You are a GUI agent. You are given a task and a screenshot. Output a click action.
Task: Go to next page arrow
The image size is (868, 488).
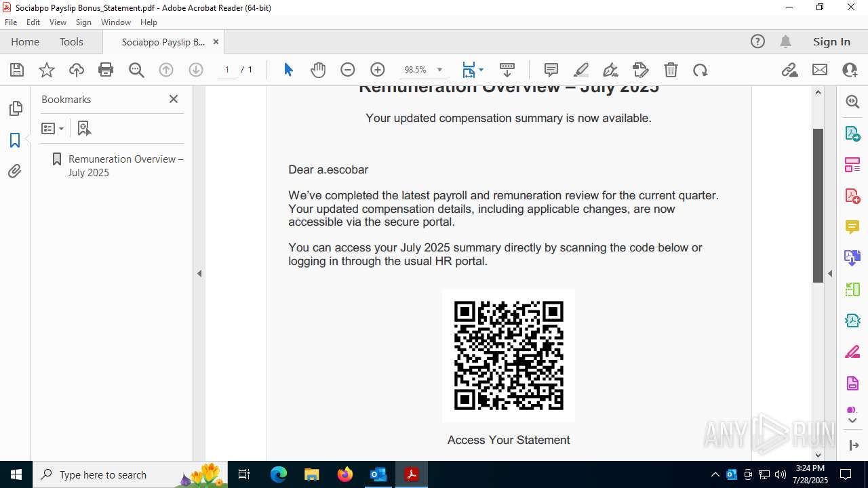[x=196, y=70]
